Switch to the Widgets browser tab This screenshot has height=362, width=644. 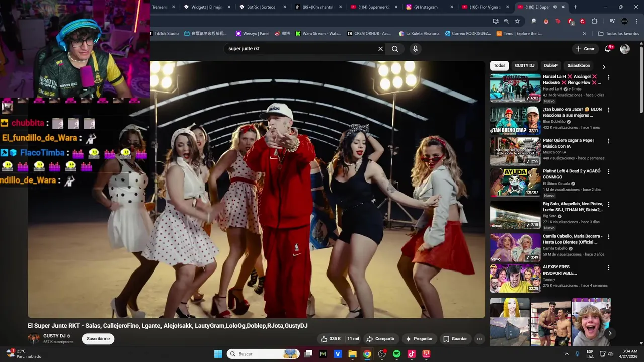[207, 7]
